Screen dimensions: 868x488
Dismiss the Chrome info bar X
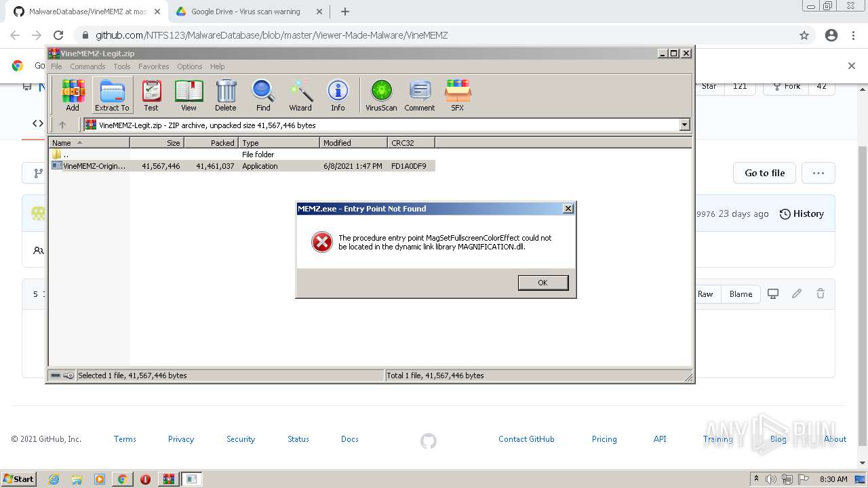(x=852, y=66)
